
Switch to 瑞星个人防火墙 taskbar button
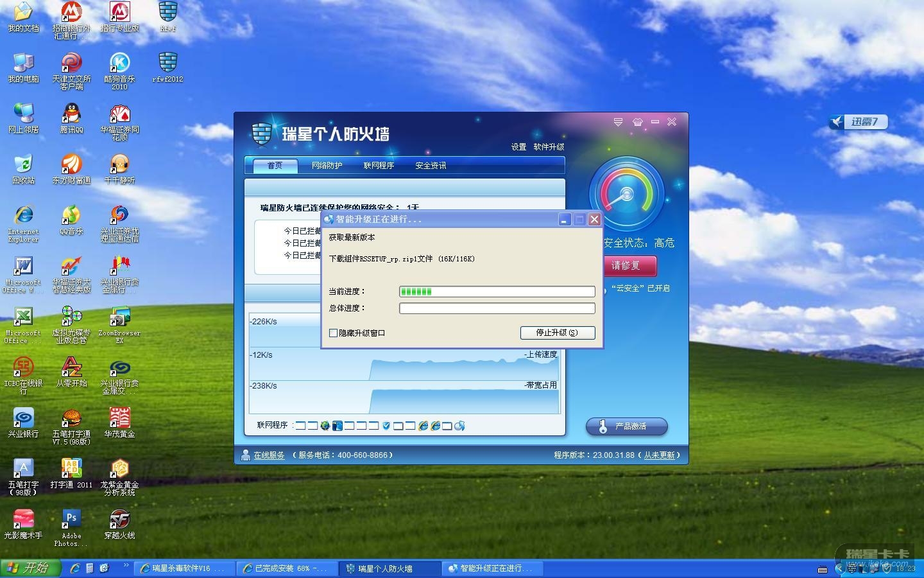pos(390,568)
